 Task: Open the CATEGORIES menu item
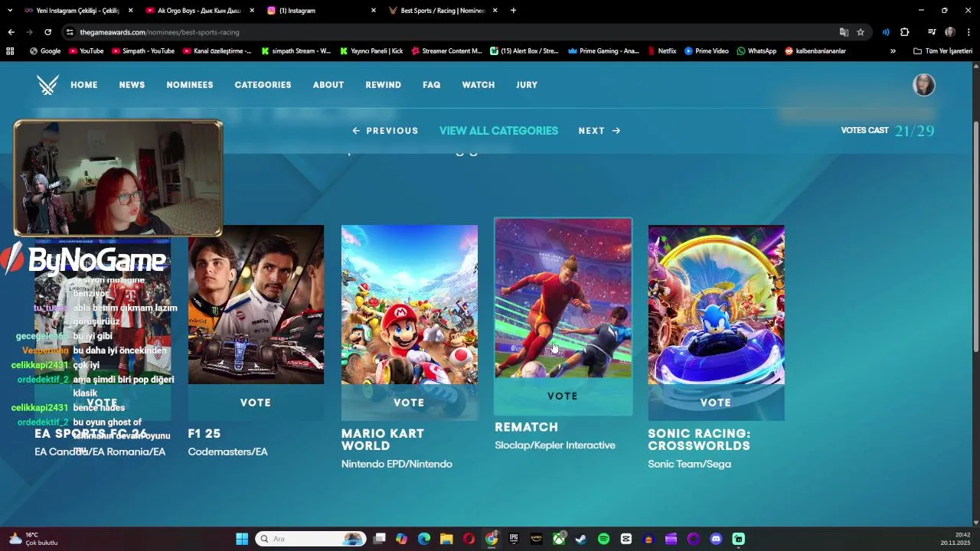click(263, 85)
